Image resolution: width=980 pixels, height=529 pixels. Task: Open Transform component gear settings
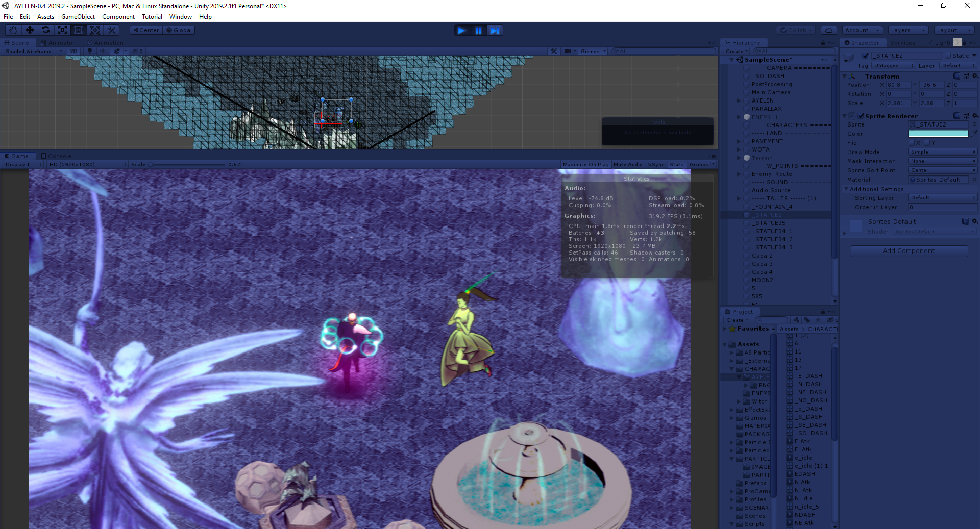click(x=975, y=76)
